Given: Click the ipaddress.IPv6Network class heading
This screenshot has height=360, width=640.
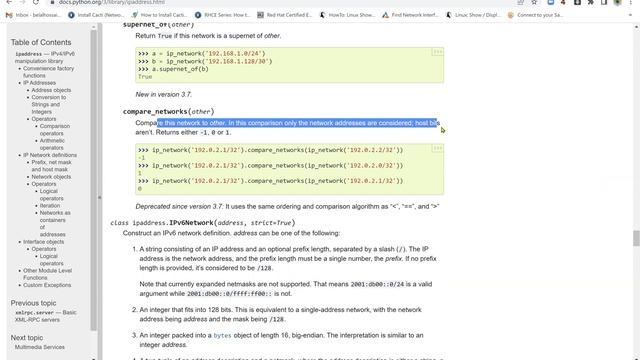Looking at the screenshot, I should click(x=202, y=223).
